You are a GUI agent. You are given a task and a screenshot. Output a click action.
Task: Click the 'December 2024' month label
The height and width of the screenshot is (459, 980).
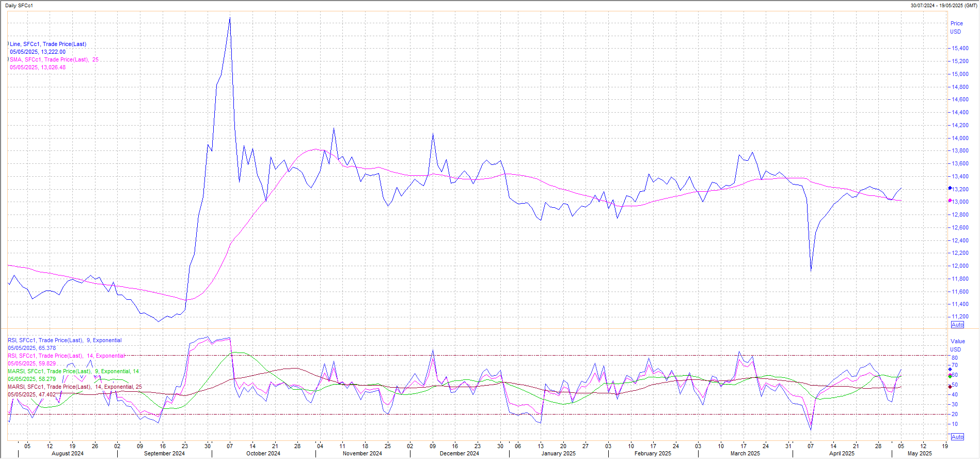tap(460, 453)
